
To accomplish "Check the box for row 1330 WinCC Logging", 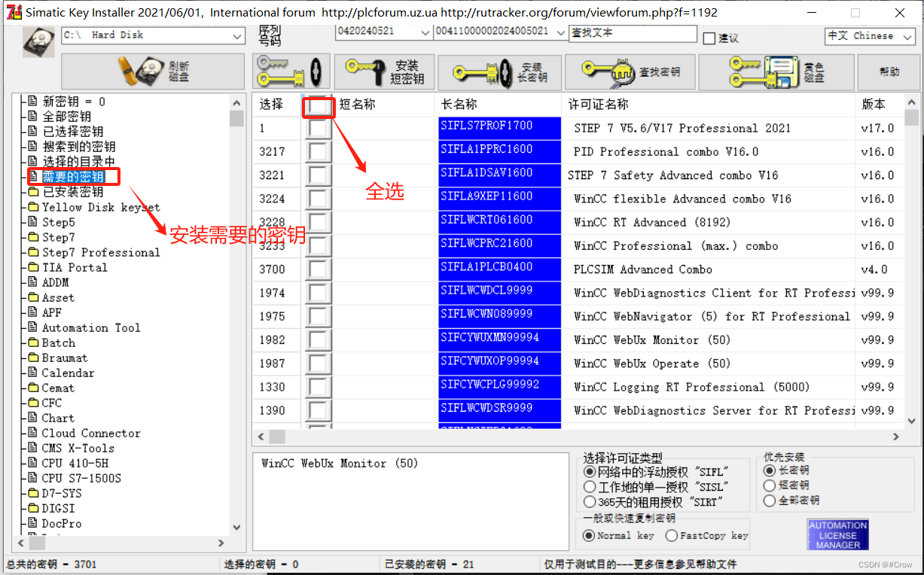I will pyautogui.click(x=319, y=387).
